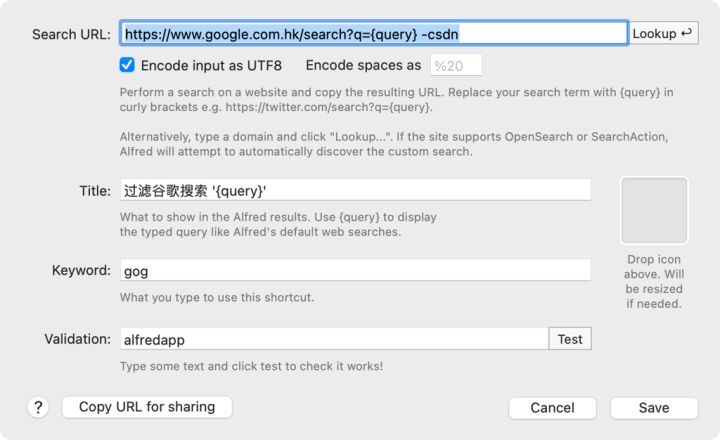Click the 'Keyword:' label
720x440 pixels.
(81, 270)
